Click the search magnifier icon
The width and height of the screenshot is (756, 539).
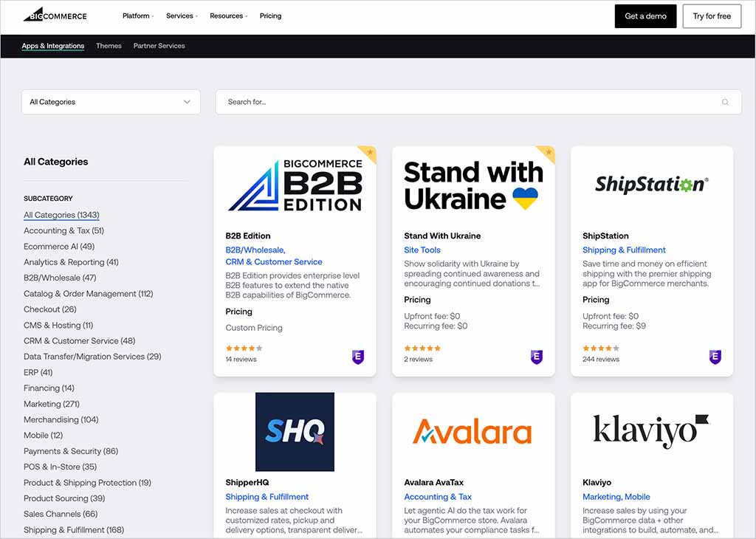coord(725,102)
